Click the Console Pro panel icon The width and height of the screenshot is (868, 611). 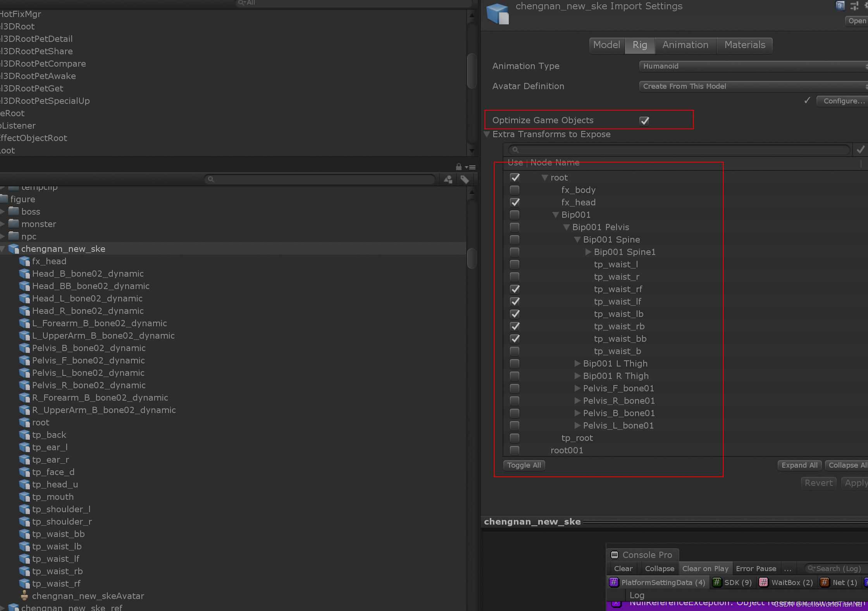click(x=615, y=554)
